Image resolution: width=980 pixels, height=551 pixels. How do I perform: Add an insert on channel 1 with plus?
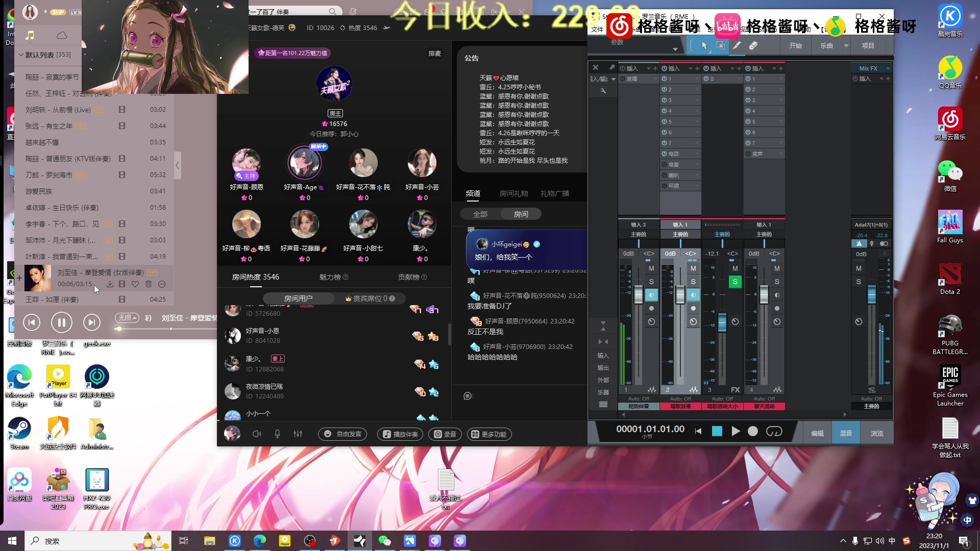655,68
